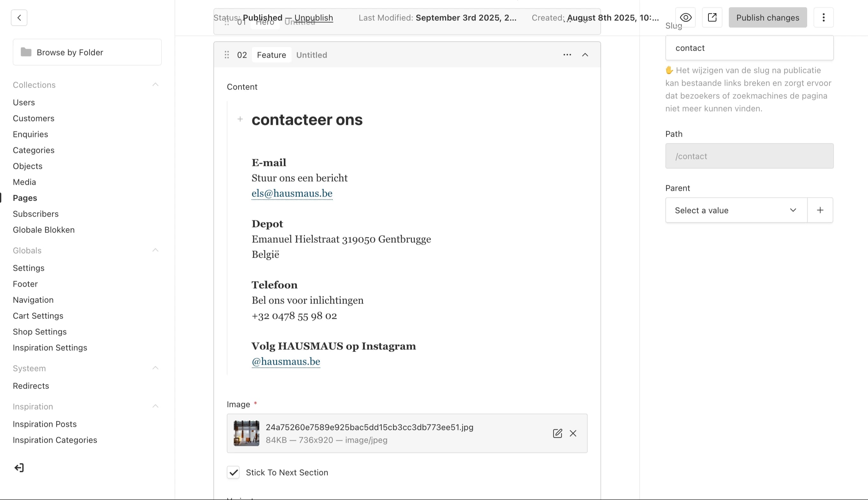
Task: Click the log out icon
Action: (x=19, y=468)
